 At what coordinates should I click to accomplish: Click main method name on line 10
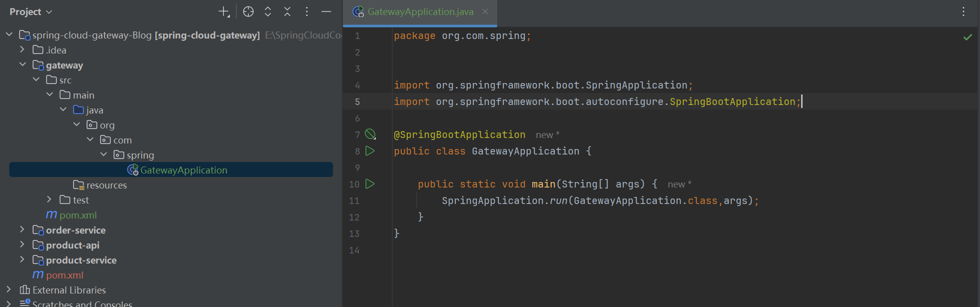tap(544, 184)
